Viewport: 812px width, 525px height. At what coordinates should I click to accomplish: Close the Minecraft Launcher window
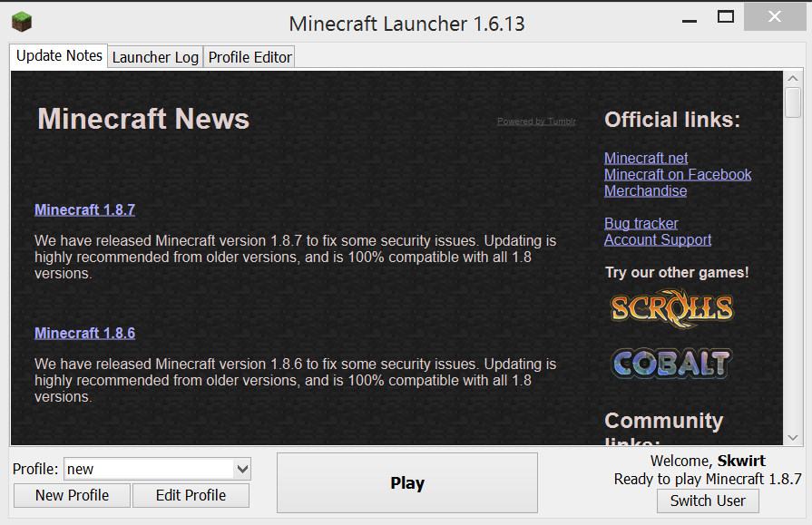tap(775, 16)
